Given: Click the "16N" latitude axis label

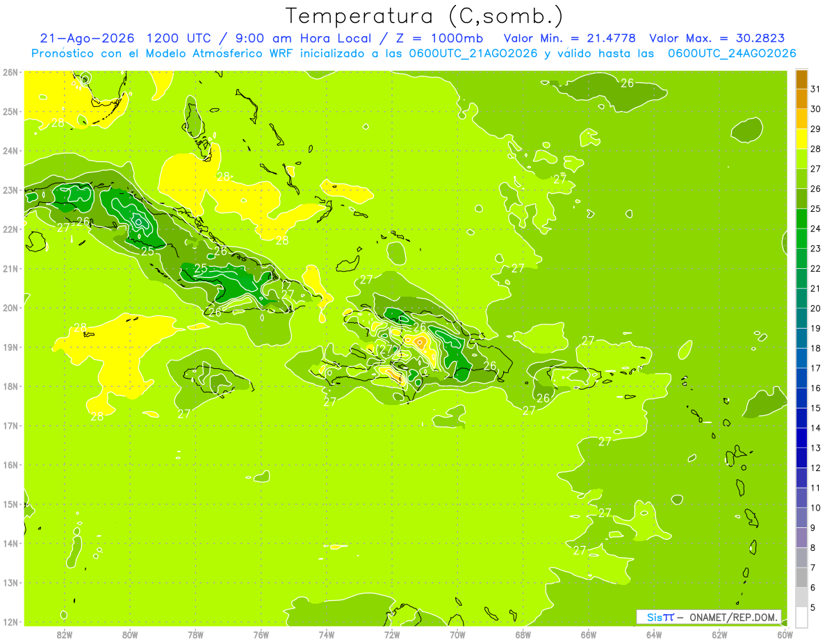Looking at the screenshot, I should tap(10, 465).
